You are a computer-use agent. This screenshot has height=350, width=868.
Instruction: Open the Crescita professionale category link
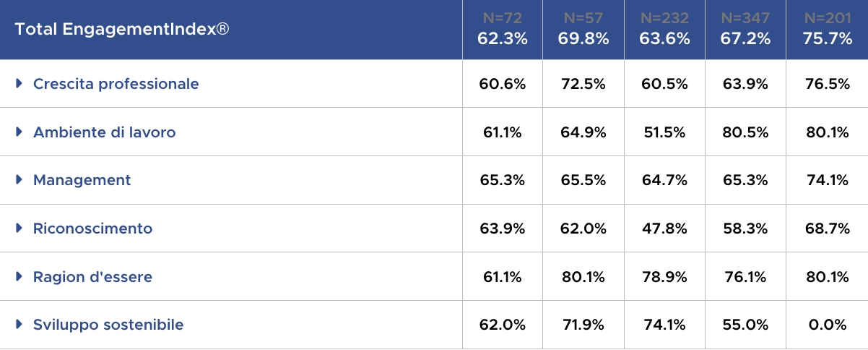tap(116, 84)
